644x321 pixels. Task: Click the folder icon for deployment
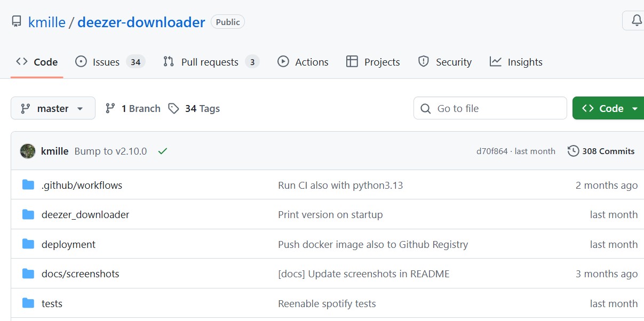28,244
